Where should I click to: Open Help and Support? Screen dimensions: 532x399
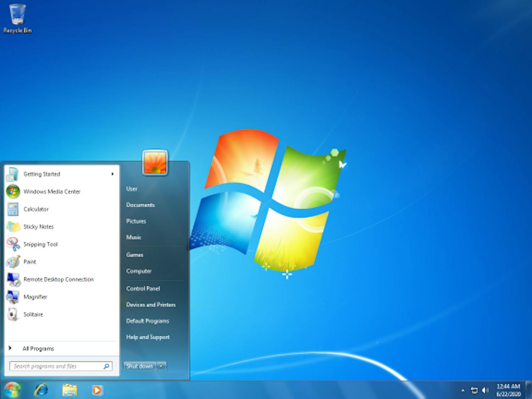pos(148,337)
